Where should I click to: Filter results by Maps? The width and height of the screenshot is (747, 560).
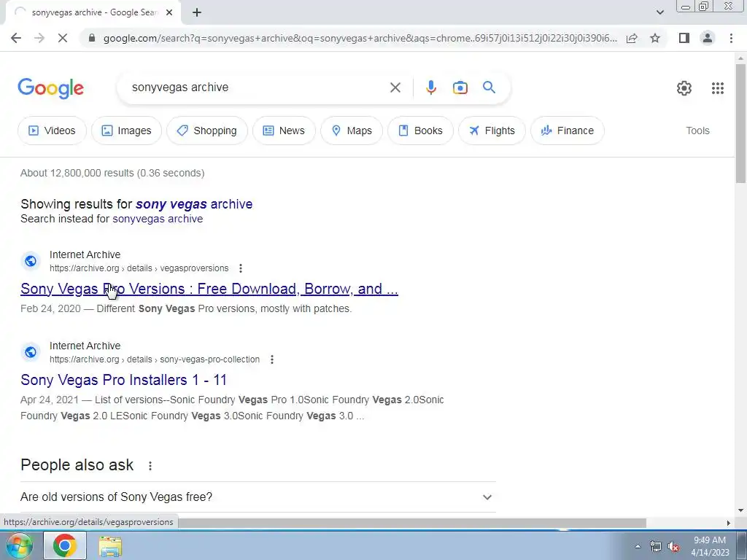(x=352, y=131)
